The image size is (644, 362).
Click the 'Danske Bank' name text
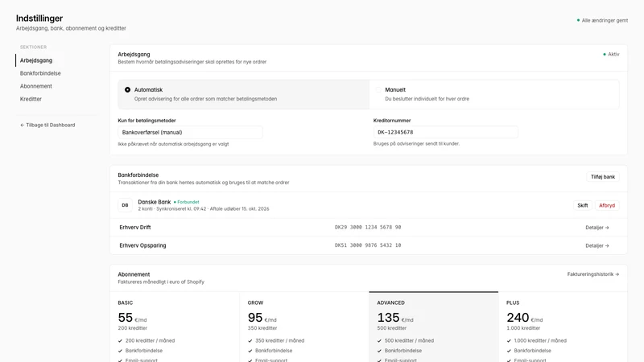[154, 202]
